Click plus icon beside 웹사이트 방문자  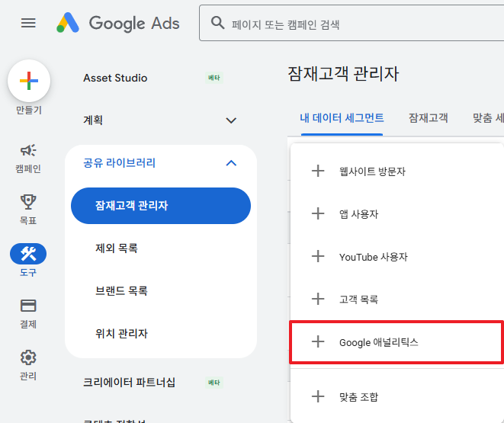pos(318,171)
